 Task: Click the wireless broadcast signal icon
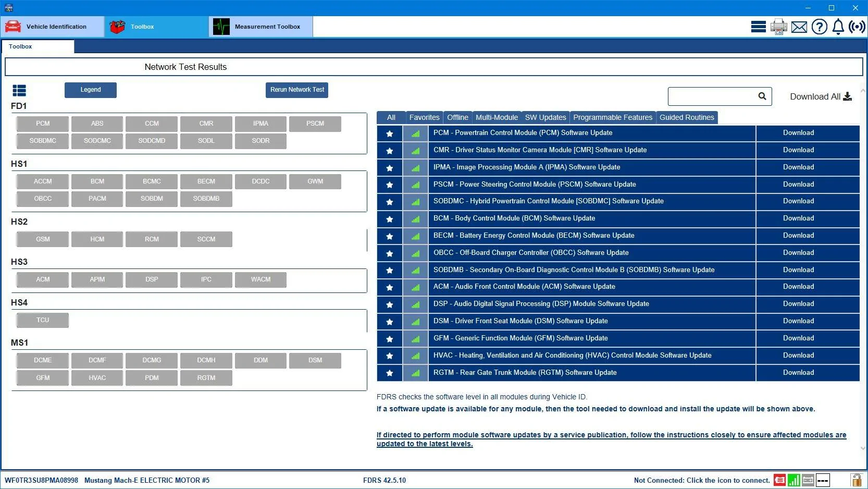point(857,27)
